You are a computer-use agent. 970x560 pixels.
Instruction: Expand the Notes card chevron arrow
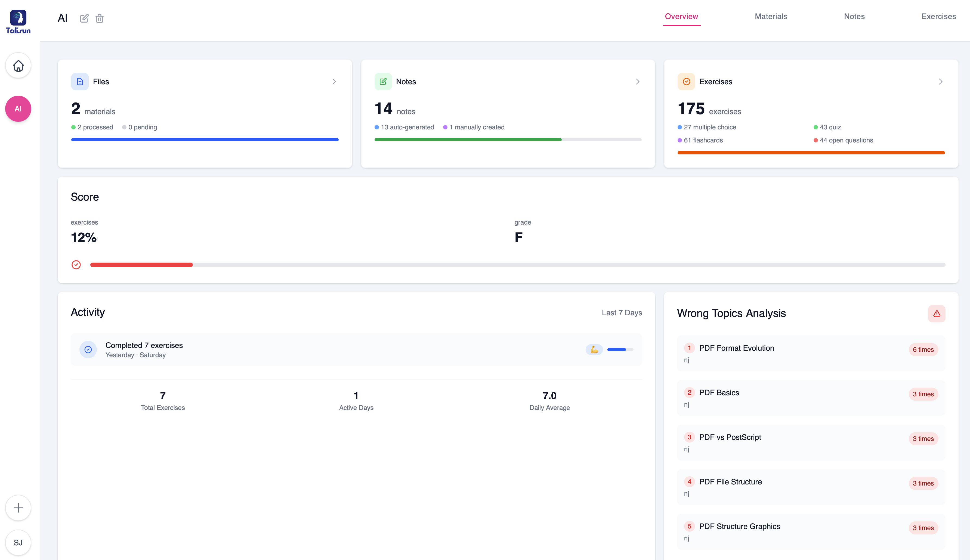637,82
